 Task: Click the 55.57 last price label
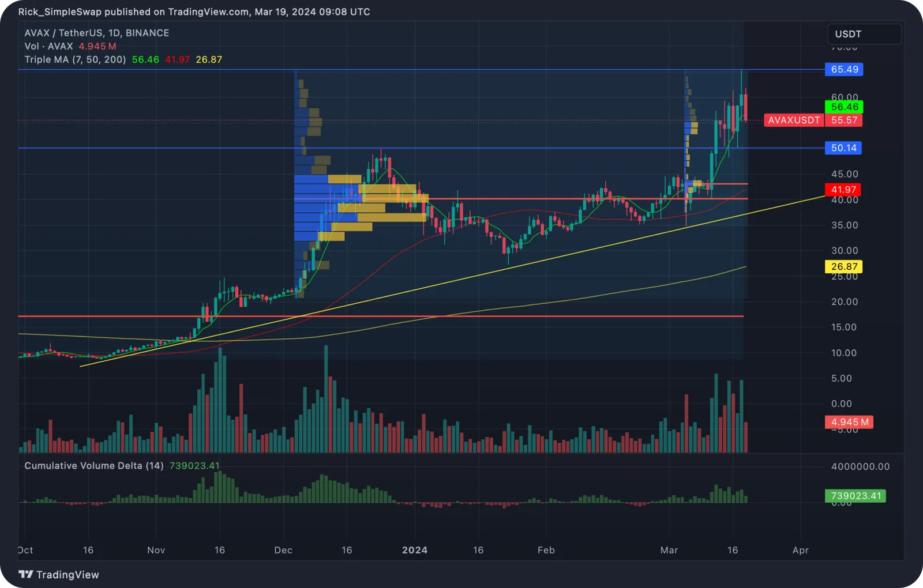tap(844, 120)
